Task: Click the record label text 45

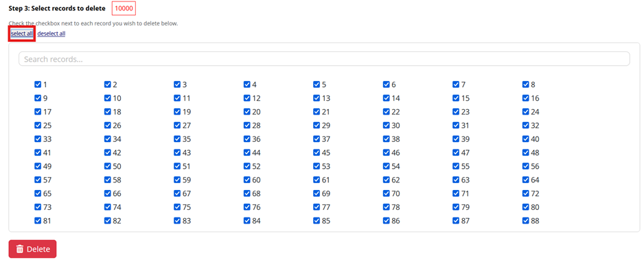Action: pos(326,152)
